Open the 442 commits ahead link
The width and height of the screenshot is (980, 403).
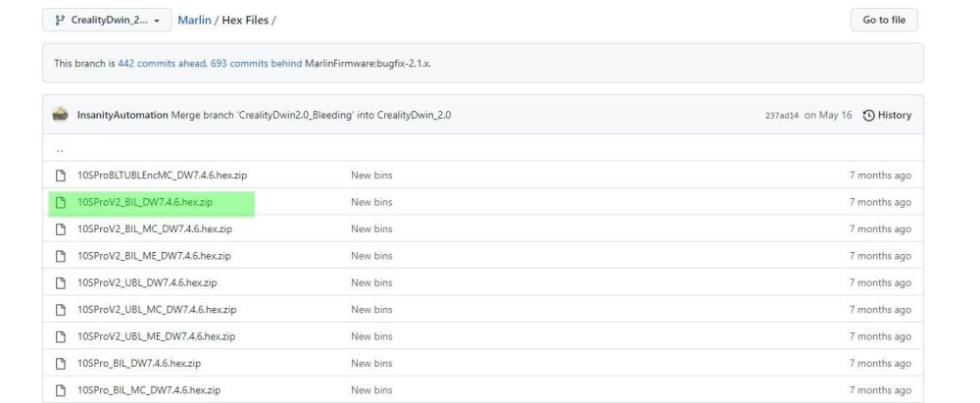163,63
